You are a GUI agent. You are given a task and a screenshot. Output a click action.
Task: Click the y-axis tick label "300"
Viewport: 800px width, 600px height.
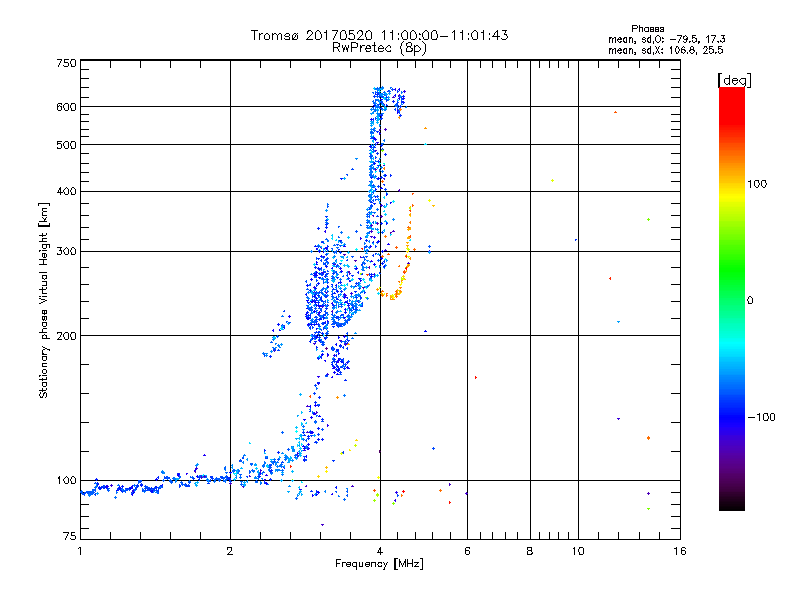[x=66, y=252]
